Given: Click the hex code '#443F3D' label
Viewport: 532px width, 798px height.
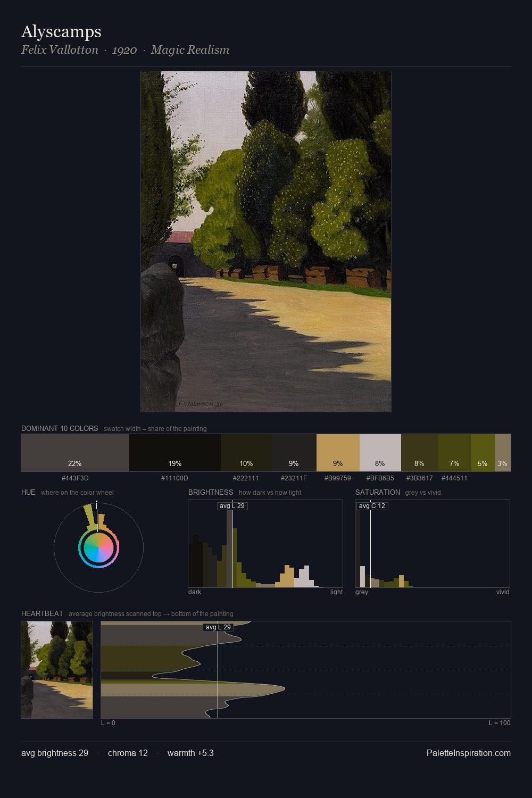Looking at the screenshot, I should click(75, 478).
